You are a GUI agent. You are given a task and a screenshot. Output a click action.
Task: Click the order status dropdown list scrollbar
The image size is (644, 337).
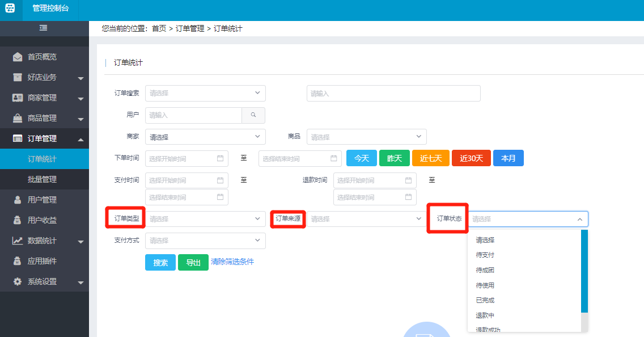point(584,272)
